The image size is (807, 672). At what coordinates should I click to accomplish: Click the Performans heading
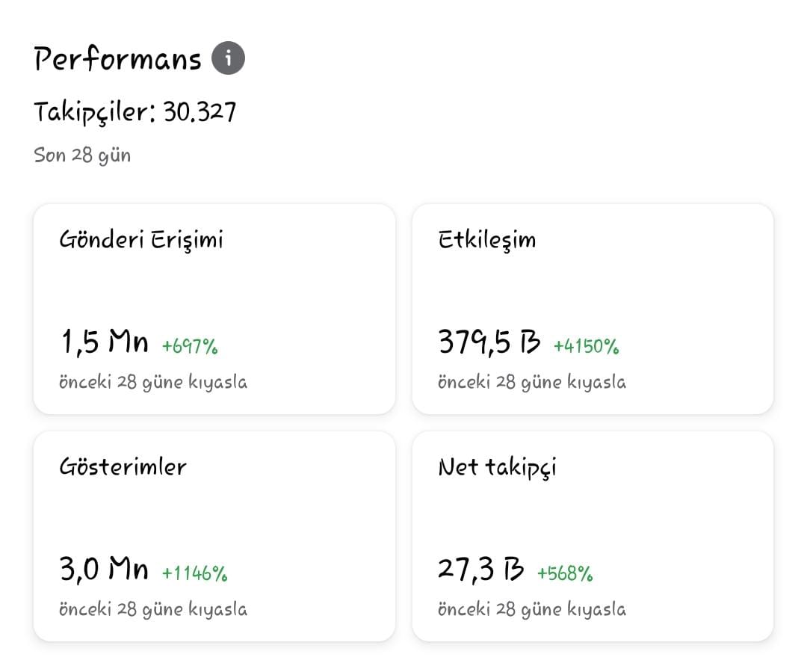(117, 58)
